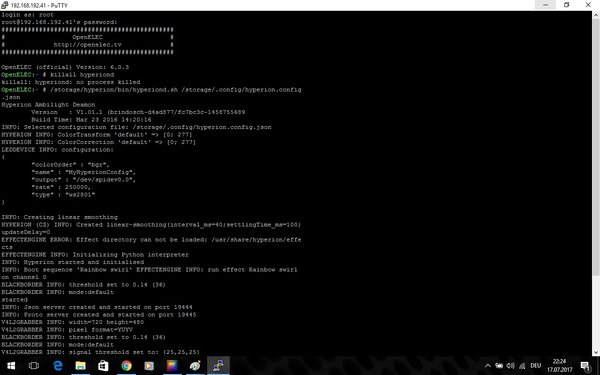
Task: Launch Microsoft Edge from the taskbar
Action: 57,366
